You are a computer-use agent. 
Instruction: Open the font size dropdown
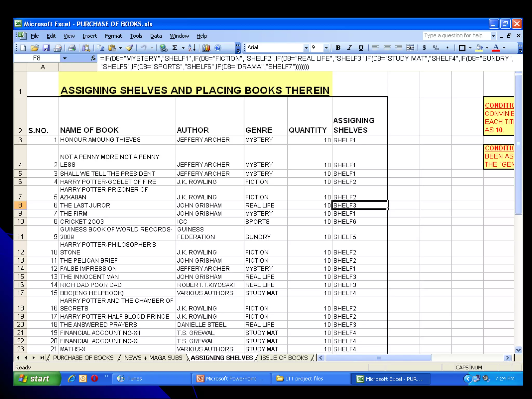tap(326, 48)
